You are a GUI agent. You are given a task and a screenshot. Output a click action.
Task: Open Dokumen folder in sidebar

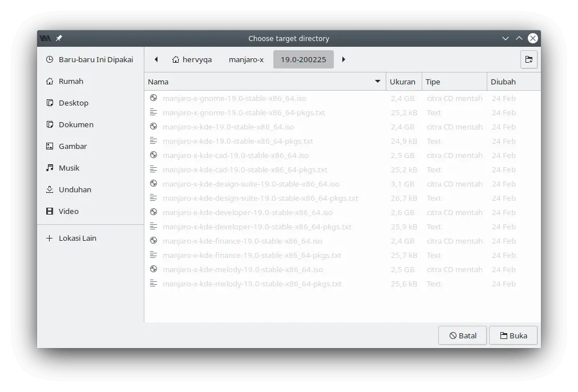(90, 124)
